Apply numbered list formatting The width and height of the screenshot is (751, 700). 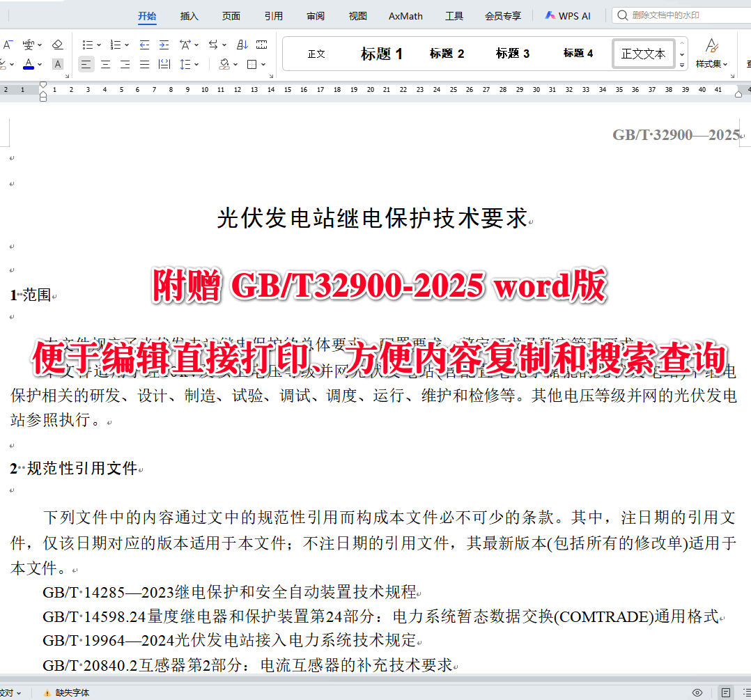[117, 44]
